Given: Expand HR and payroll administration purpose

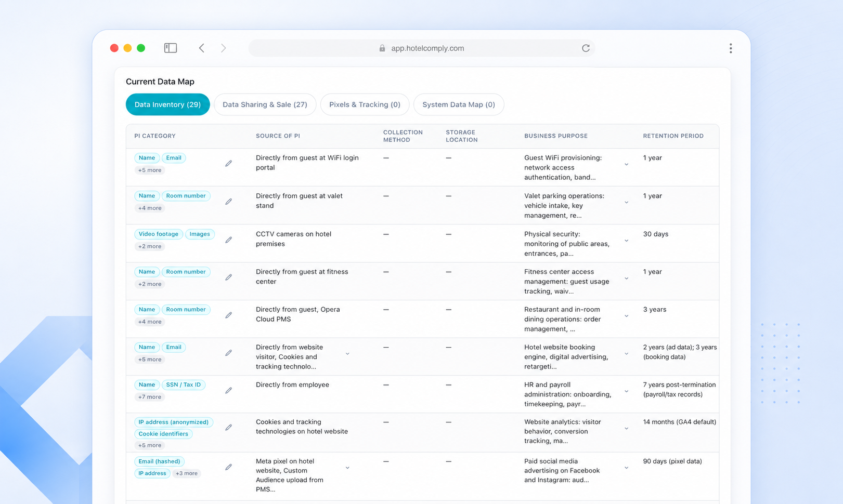Looking at the screenshot, I should point(626,391).
